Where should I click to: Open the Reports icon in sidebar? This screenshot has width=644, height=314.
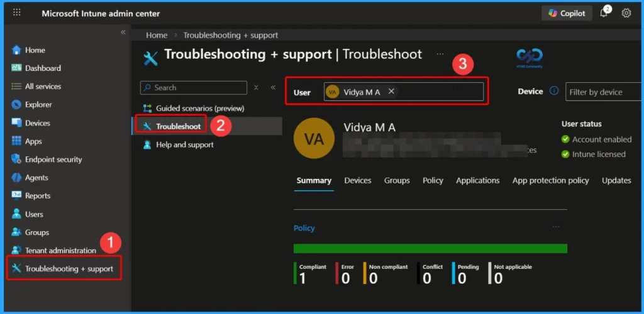(x=16, y=195)
